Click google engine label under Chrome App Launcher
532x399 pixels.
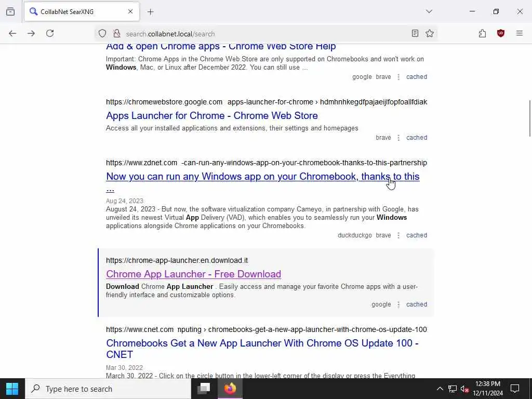tap(381, 304)
